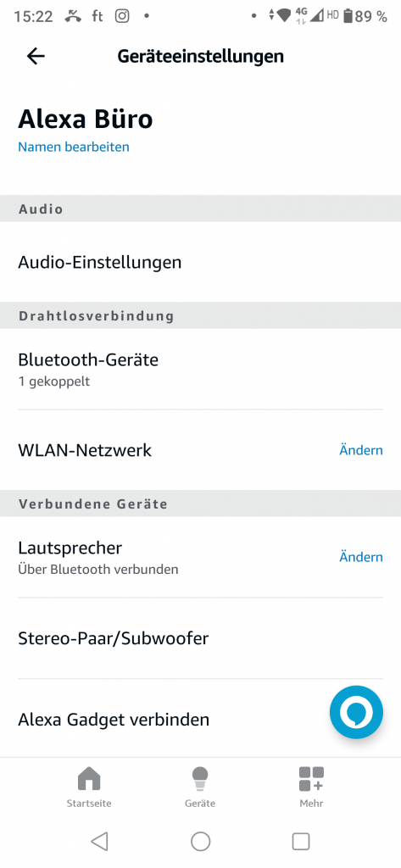Tap the Android recent apps square

(x=301, y=842)
